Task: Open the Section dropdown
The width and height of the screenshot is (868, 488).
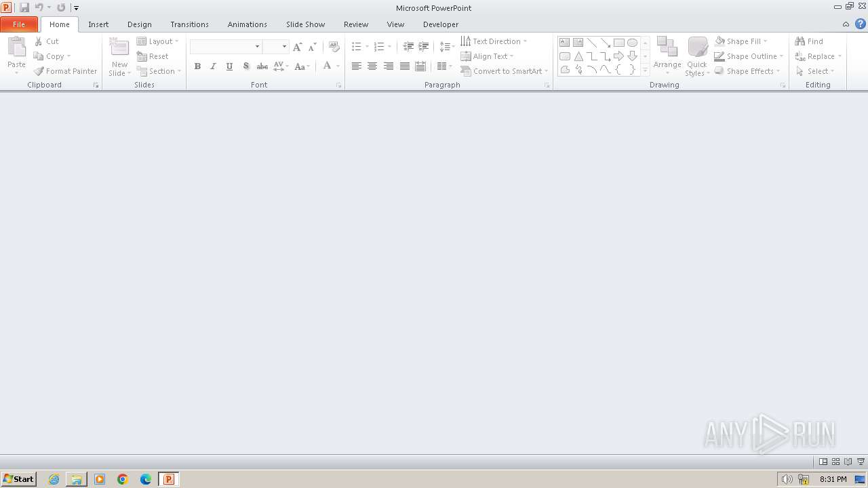Action: tap(159, 71)
